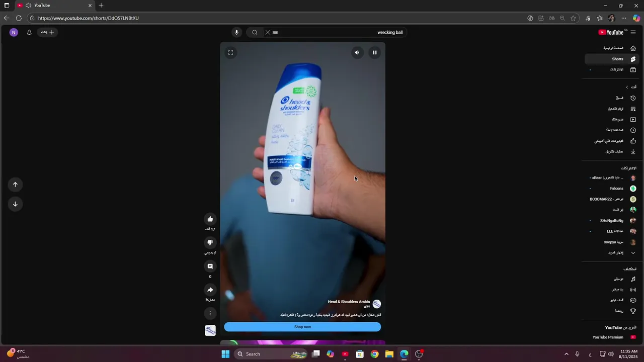Image resolution: width=644 pixels, height=362 pixels.
Task: Clear the search box text
Action: 268,32
